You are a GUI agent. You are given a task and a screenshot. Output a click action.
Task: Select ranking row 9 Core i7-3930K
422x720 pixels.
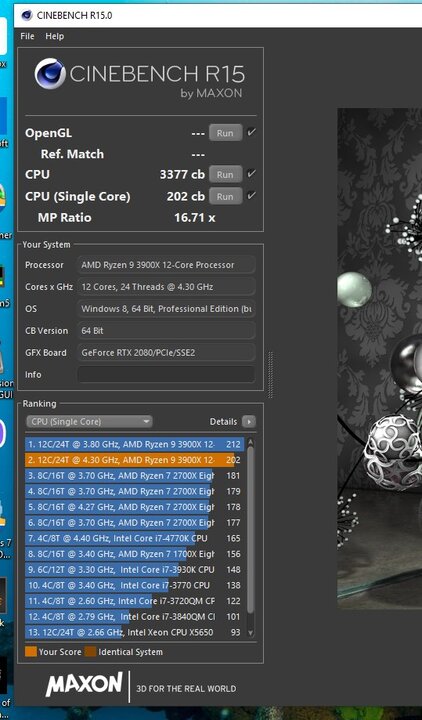pyautogui.click(x=135, y=569)
